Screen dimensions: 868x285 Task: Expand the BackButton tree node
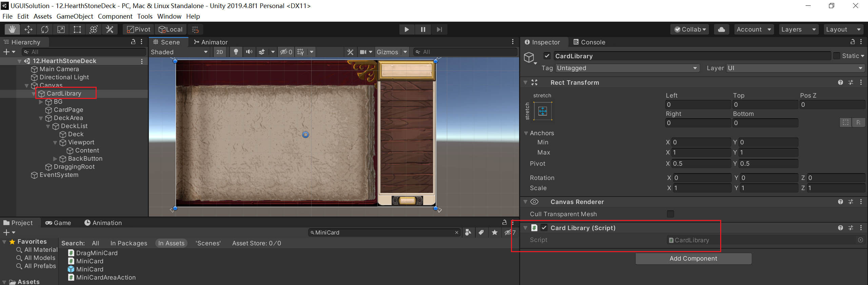point(55,159)
